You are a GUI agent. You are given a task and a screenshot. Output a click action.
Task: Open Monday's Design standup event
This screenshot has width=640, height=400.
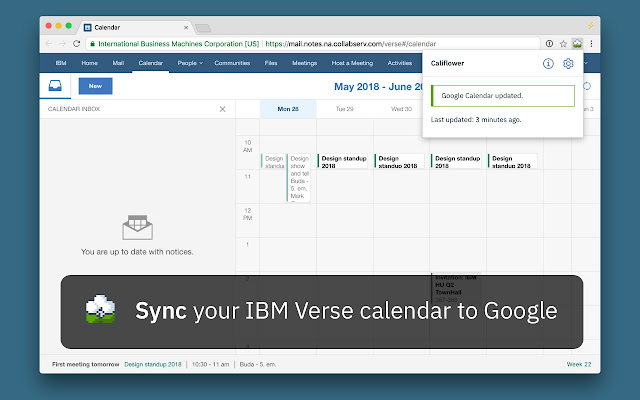tap(273, 161)
